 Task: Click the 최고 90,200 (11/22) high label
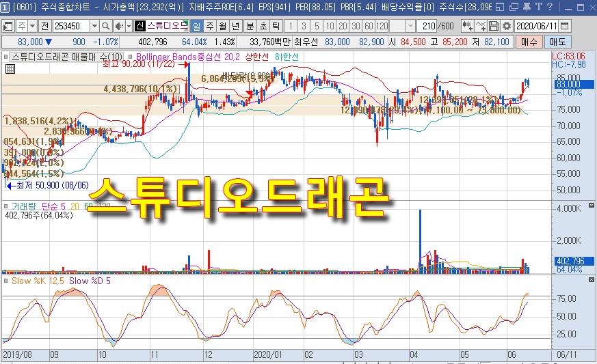pyautogui.click(x=139, y=64)
